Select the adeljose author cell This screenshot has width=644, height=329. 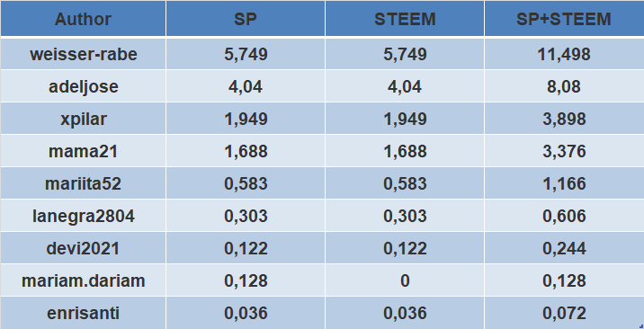tap(83, 86)
